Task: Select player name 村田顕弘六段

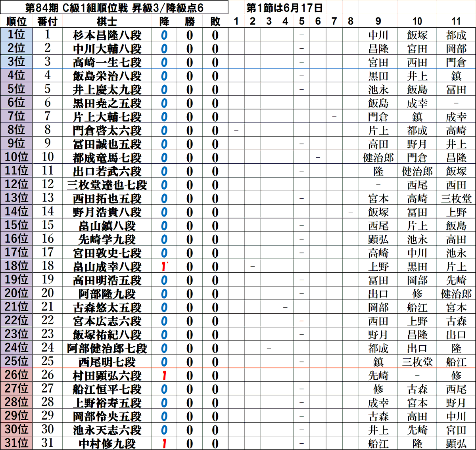Action: (x=107, y=375)
